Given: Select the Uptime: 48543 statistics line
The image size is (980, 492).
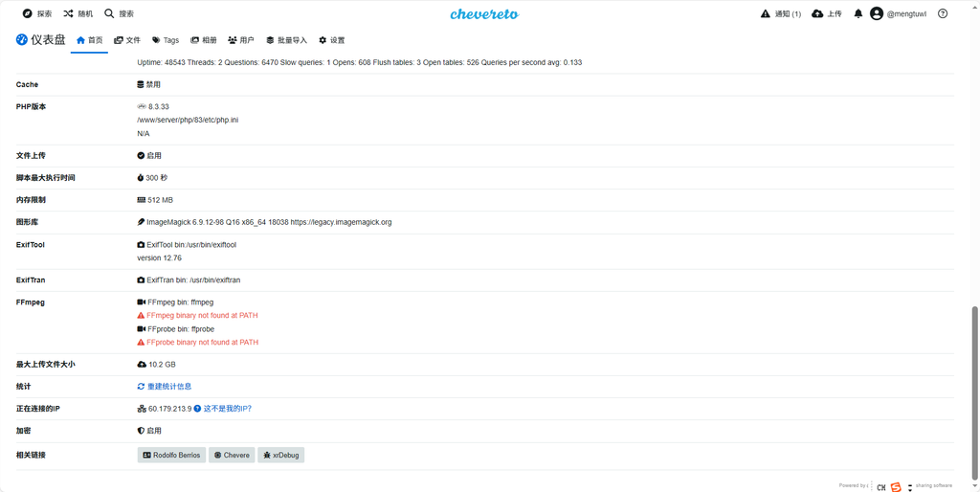Looking at the screenshot, I should (x=360, y=62).
